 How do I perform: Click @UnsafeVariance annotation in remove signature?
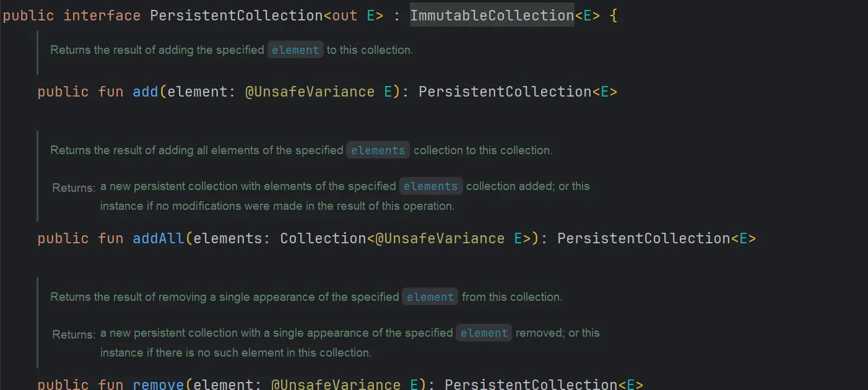pyautogui.click(x=336, y=384)
